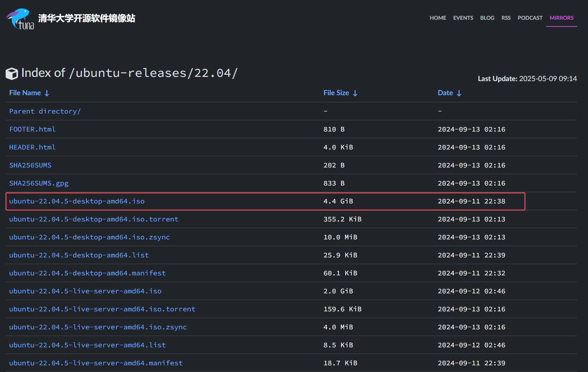Download the SHA256SUMS file
The width and height of the screenshot is (588, 372).
pyautogui.click(x=30, y=165)
